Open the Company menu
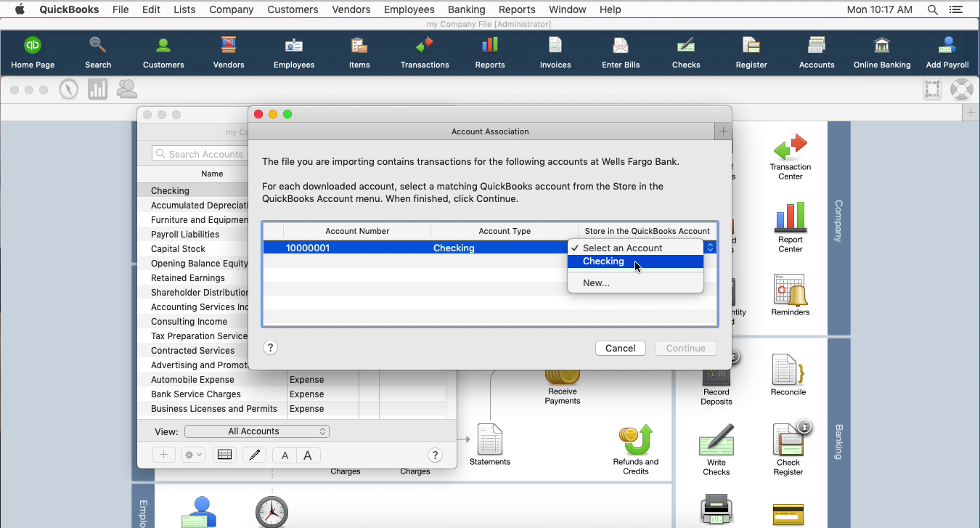Viewport: 980px width, 528px height. tap(232, 9)
